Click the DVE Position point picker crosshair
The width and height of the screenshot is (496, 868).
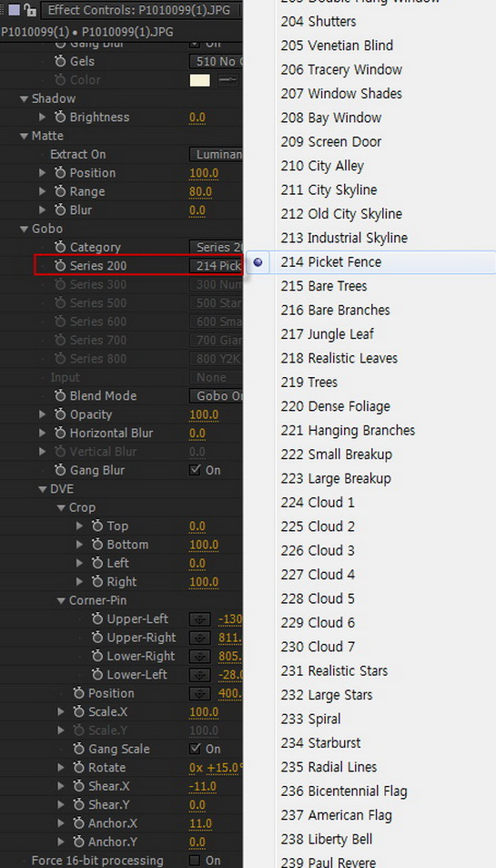pos(199,693)
